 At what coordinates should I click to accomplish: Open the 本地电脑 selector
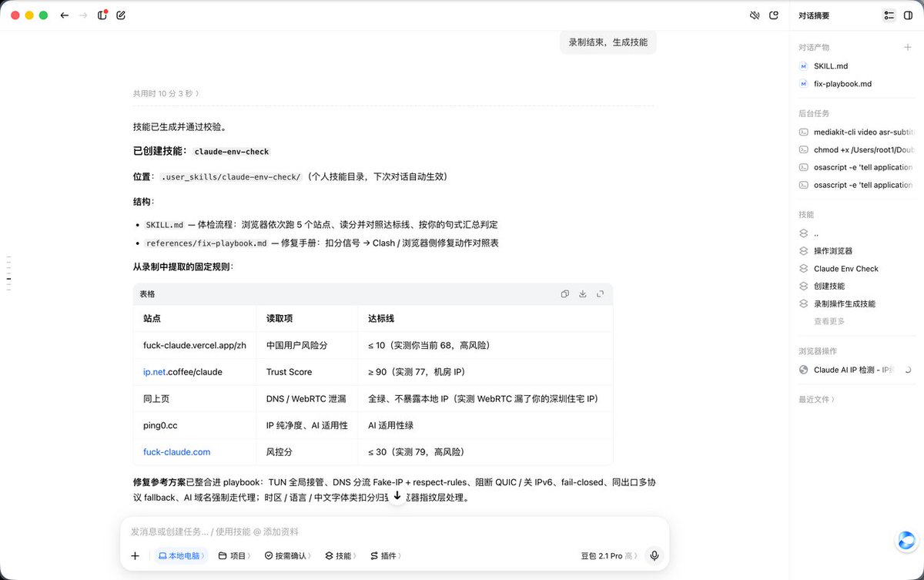181,555
